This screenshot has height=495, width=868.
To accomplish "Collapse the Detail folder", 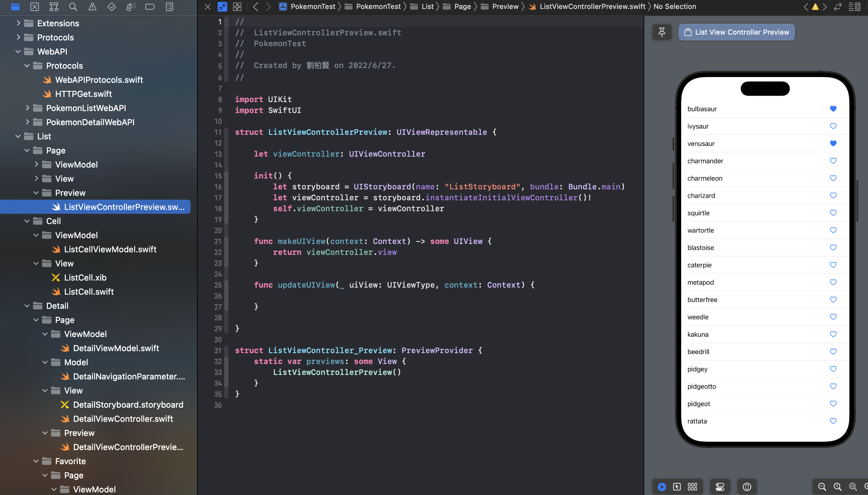I will (27, 306).
